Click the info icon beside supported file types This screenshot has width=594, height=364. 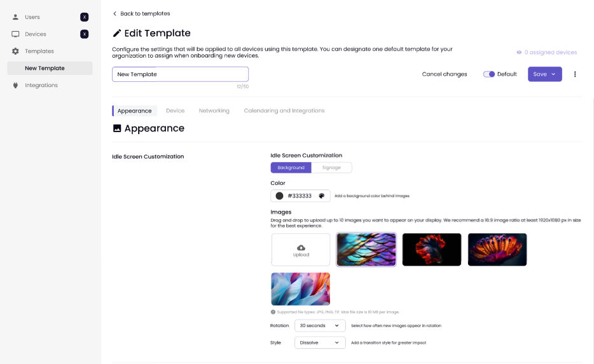[x=273, y=312]
